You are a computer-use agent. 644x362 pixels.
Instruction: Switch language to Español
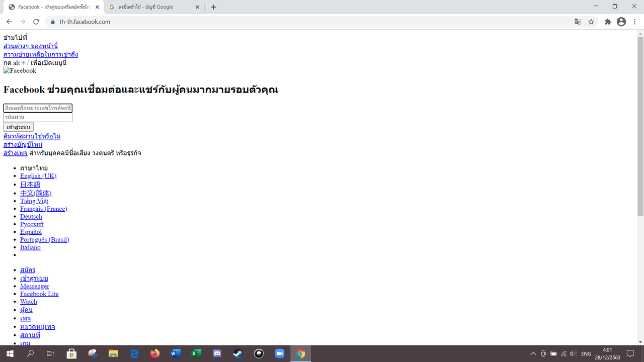[31, 232]
